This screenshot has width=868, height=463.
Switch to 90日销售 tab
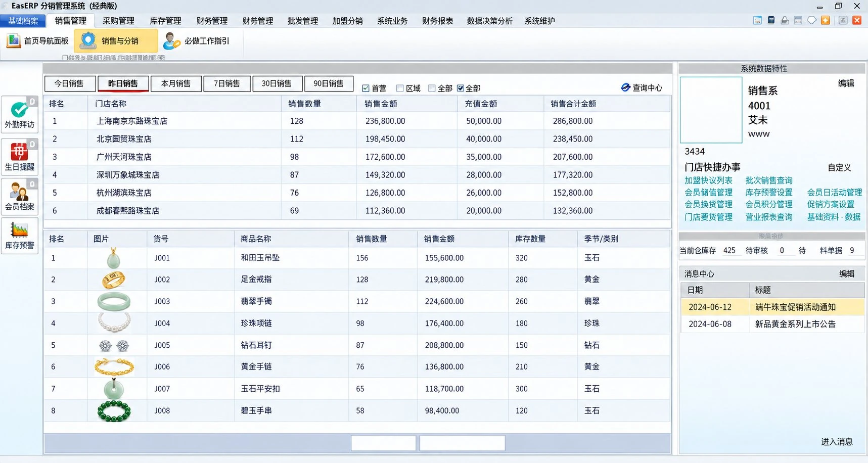click(x=329, y=83)
